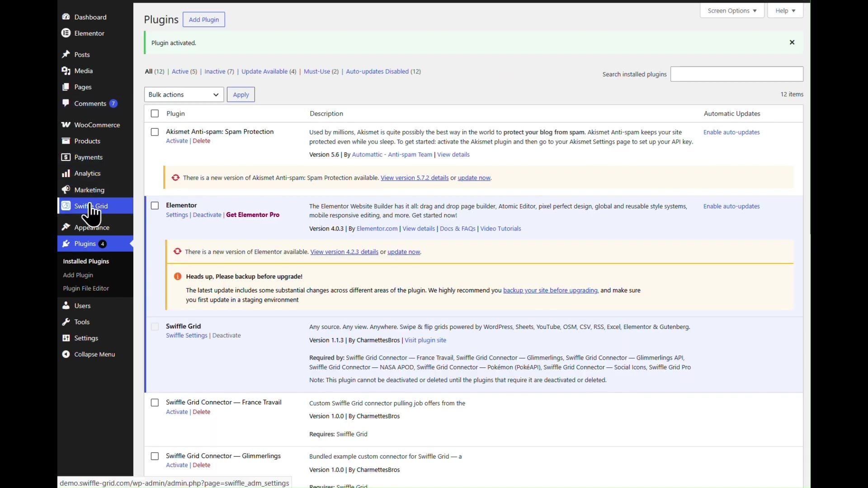Viewport: 868px width, 488px height.
Task: Check Swiffle Grid Connector Glimmerlings checkbox
Action: click(x=155, y=456)
